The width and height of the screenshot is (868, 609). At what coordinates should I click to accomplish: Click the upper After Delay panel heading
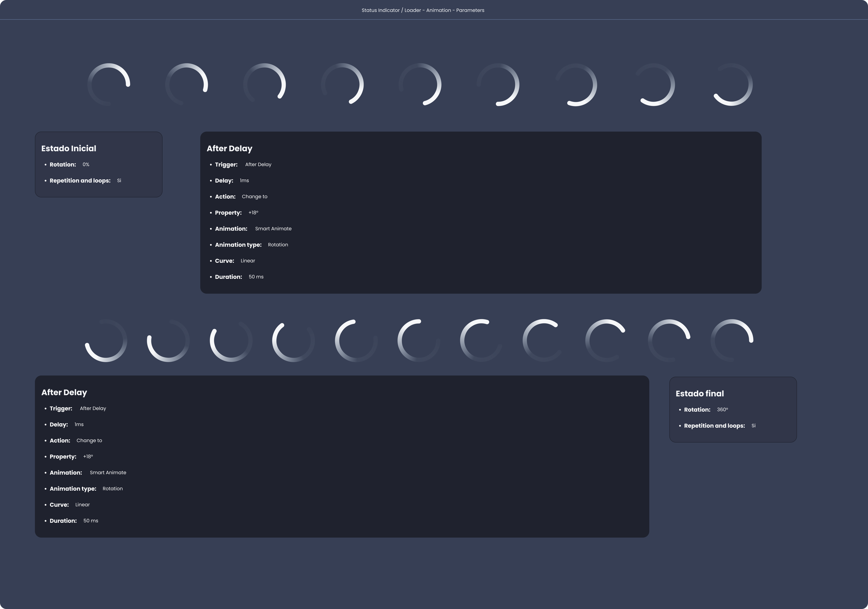229,149
